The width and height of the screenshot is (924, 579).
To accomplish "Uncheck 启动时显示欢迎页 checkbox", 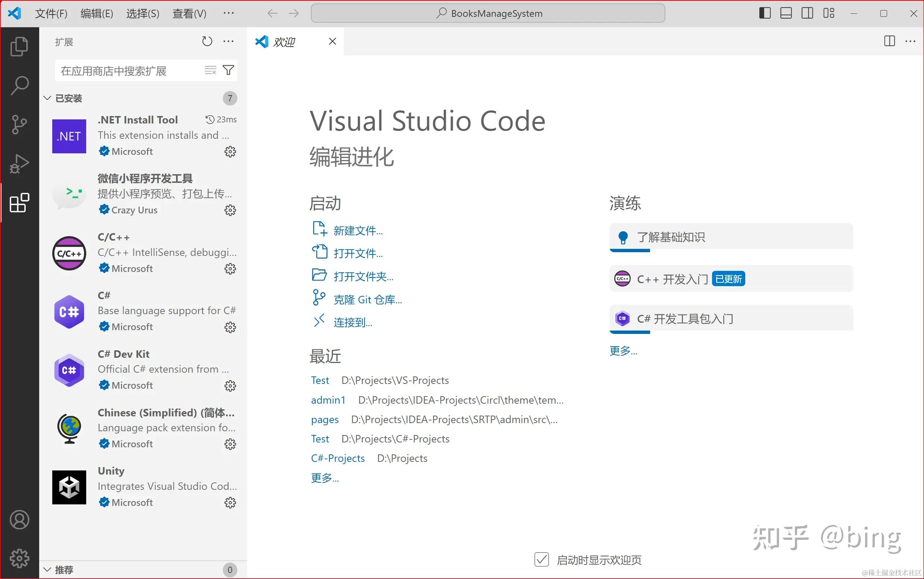I will click(541, 560).
